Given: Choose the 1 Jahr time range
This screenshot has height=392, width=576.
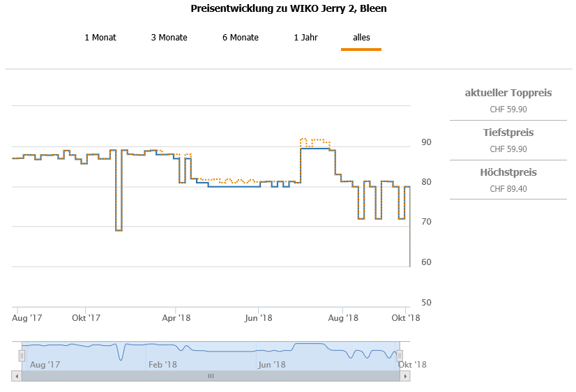Looking at the screenshot, I should [305, 38].
